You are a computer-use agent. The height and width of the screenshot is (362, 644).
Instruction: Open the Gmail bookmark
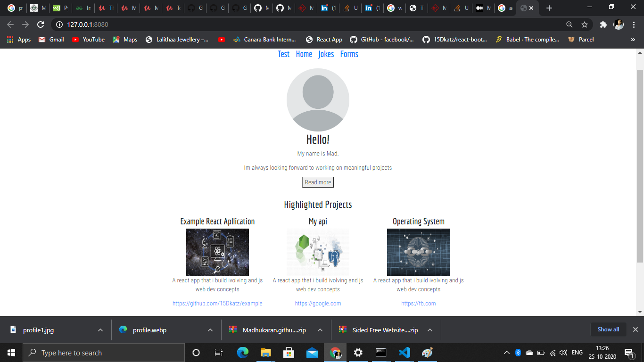coord(51,40)
